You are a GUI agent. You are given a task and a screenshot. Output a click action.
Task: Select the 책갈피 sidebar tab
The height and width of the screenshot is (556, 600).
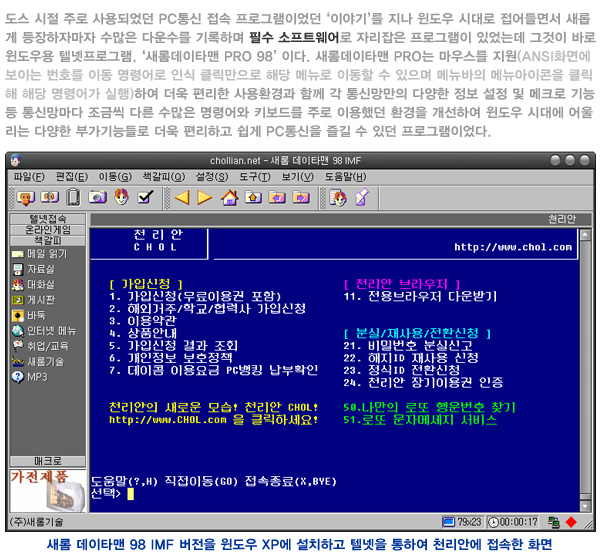[48, 240]
